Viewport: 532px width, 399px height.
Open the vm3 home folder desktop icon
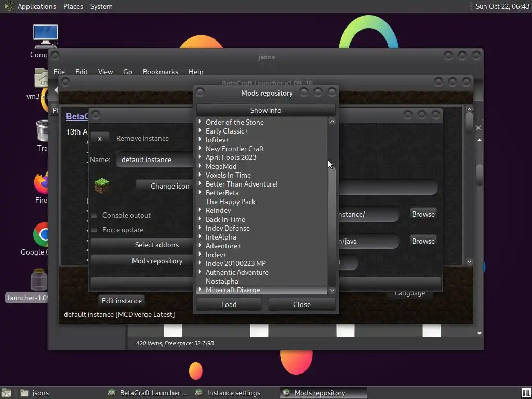pyautogui.click(x=41, y=78)
